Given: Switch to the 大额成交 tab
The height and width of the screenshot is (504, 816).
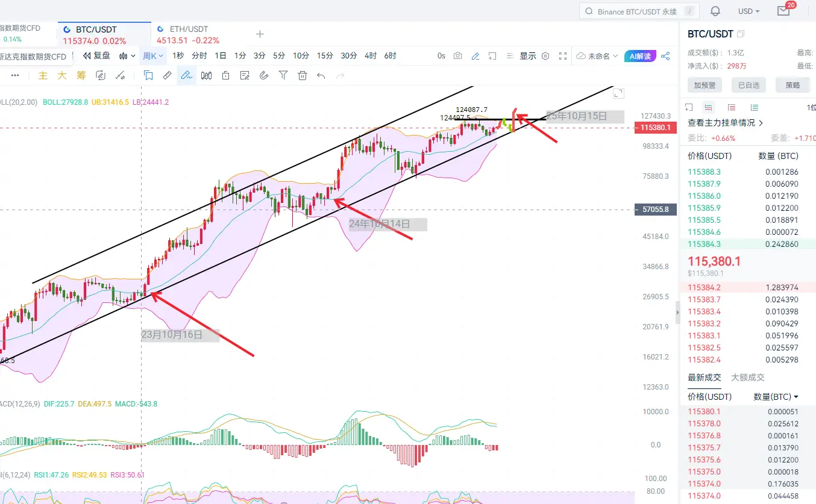Looking at the screenshot, I should 747,377.
